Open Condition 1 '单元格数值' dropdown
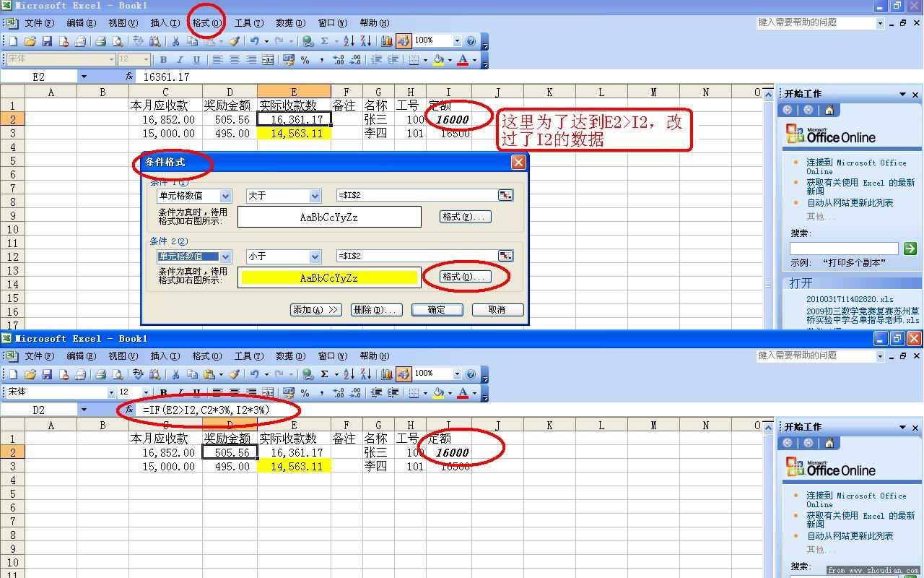 pos(225,196)
